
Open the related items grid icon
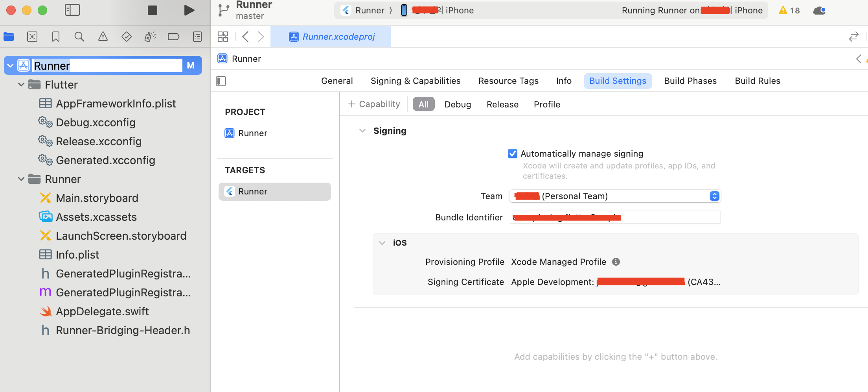pyautogui.click(x=223, y=37)
